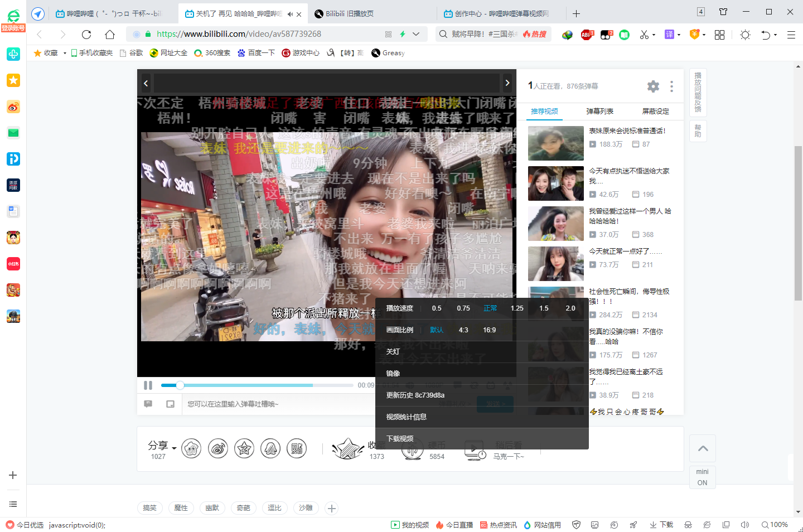Select 正常 normal playback speed
The height and width of the screenshot is (532, 803).
(x=490, y=308)
